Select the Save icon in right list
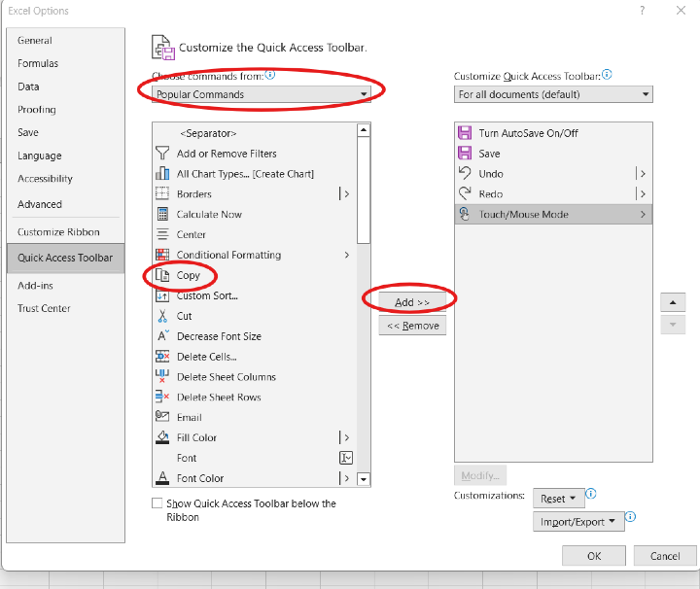This screenshot has height=589, width=700. [x=465, y=154]
